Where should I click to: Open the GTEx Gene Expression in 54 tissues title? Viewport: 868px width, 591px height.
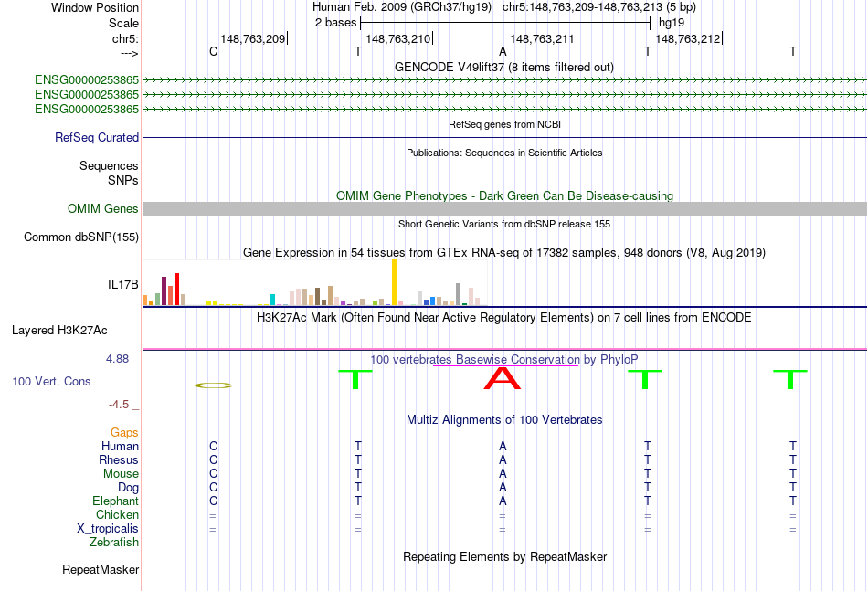click(504, 253)
